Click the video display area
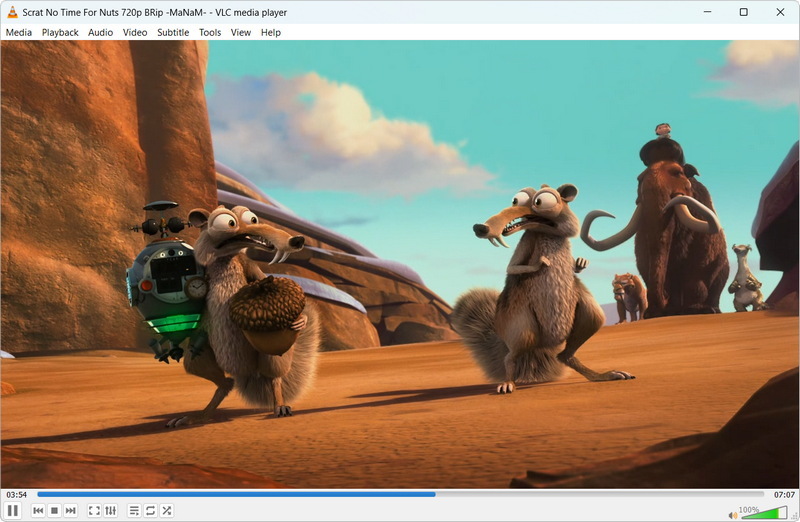Viewport: 800px width, 522px height. [400, 264]
